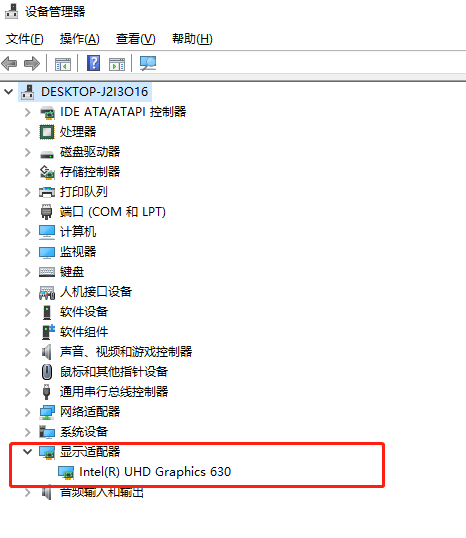The image size is (466, 538).
Task: Open the 文件(F) menu
Action: [x=25, y=39]
